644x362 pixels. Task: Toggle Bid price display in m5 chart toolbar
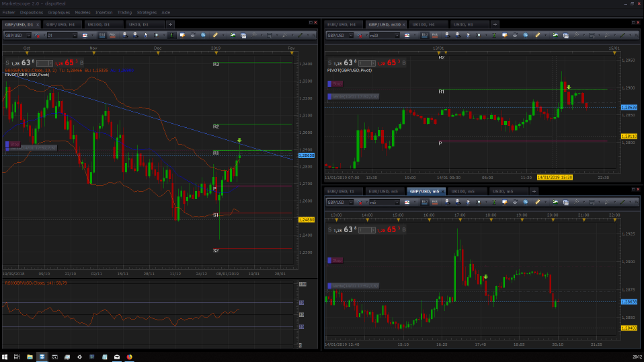(x=425, y=202)
